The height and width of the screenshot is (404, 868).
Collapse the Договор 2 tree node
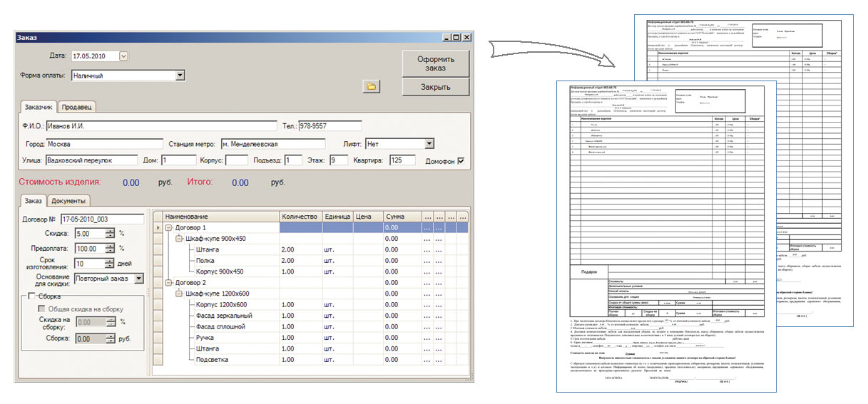click(168, 283)
